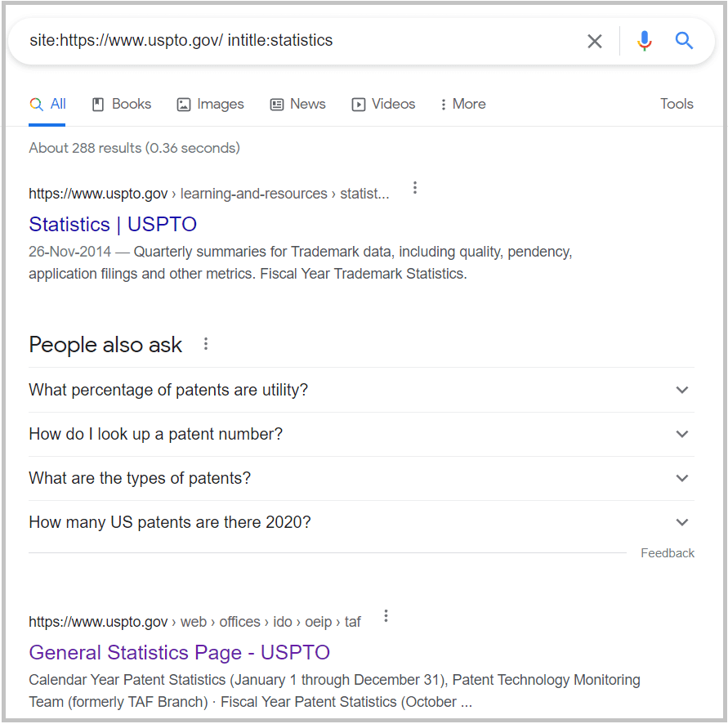
Task: Open the Tools search options
Action: [x=677, y=104]
